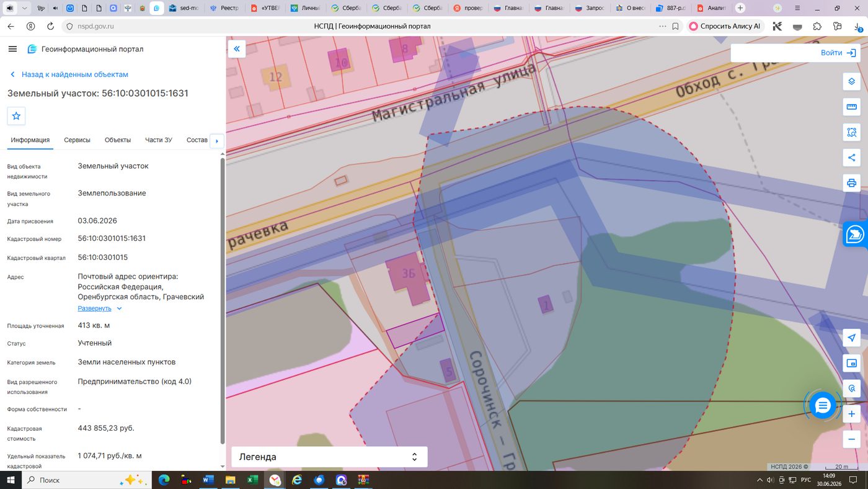
Task: Switch to the Объекты tab
Action: 118,140
